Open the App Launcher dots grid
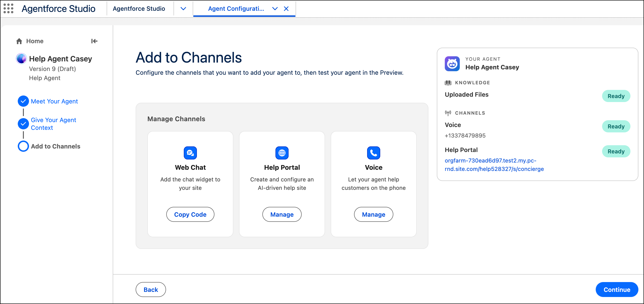 click(8, 8)
